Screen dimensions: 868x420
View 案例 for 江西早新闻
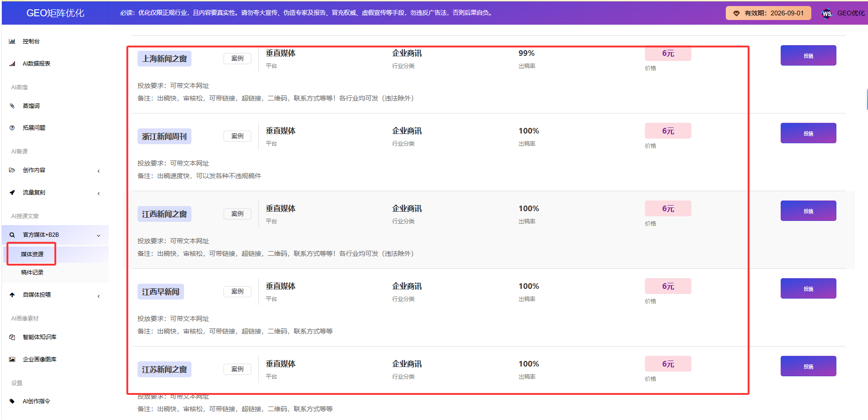(237, 292)
